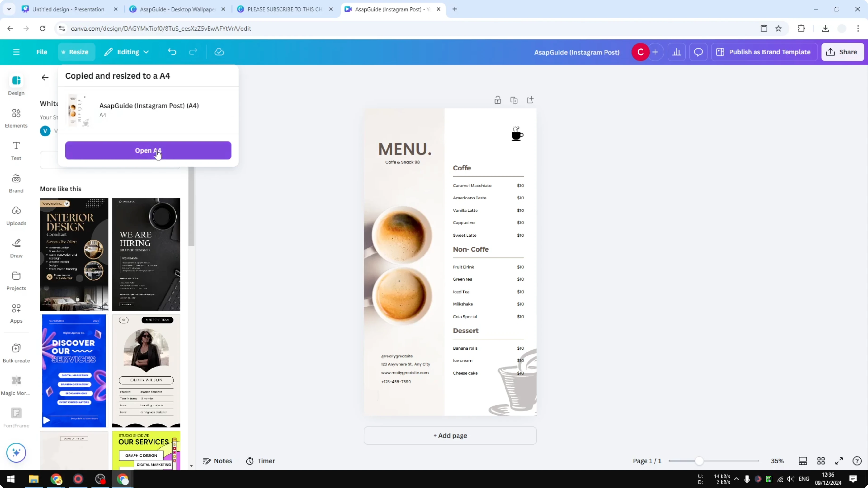This screenshot has width=868, height=488.
Task: Open the Draw tool panel
Action: coord(16,248)
